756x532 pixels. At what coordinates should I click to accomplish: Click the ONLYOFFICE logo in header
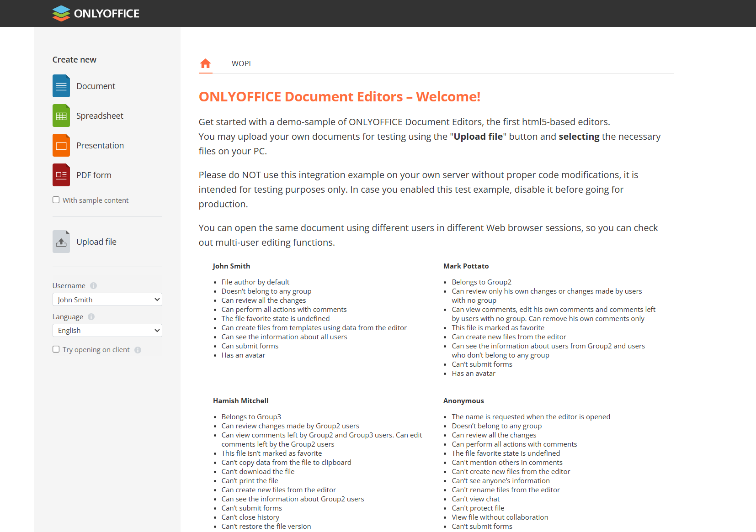96,13
